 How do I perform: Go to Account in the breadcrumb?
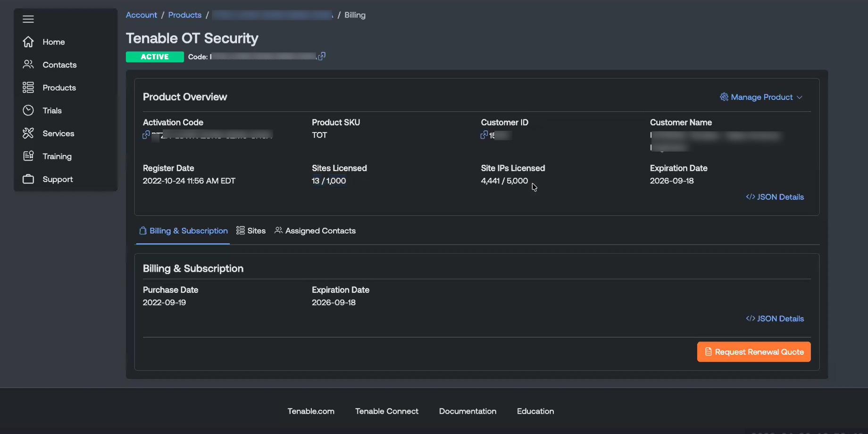coord(142,15)
